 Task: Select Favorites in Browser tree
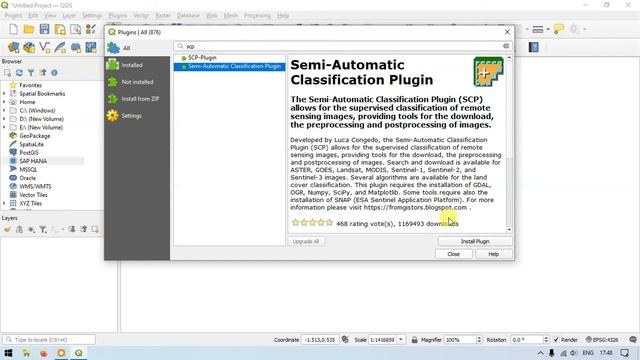[x=31, y=85]
